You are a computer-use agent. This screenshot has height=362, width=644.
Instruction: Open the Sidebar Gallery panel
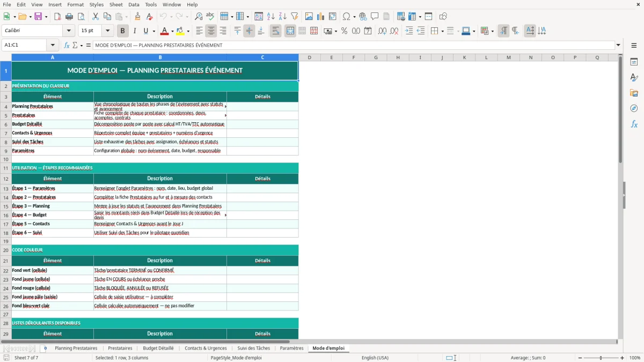(634, 93)
